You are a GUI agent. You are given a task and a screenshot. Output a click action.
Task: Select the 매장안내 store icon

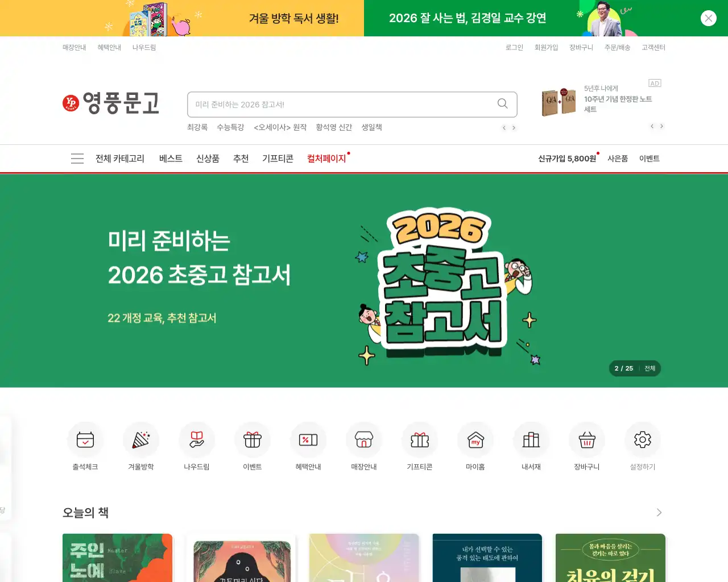[x=364, y=439]
